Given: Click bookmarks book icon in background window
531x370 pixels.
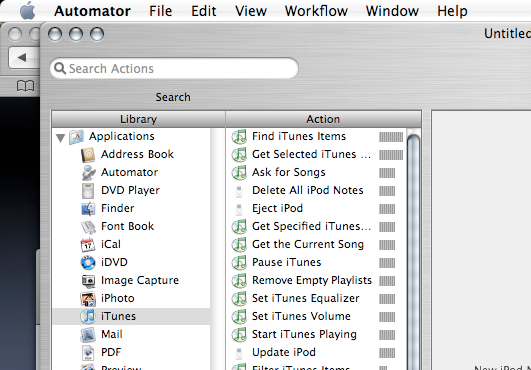Looking at the screenshot, I should 25,86.
